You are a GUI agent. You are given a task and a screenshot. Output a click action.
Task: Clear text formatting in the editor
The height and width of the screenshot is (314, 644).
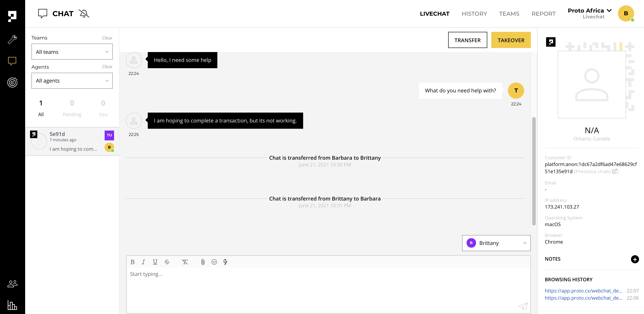185,262
